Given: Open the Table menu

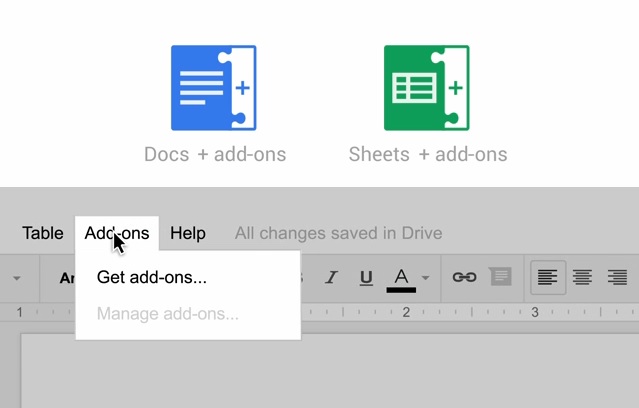Looking at the screenshot, I should [x=43, y=233].
